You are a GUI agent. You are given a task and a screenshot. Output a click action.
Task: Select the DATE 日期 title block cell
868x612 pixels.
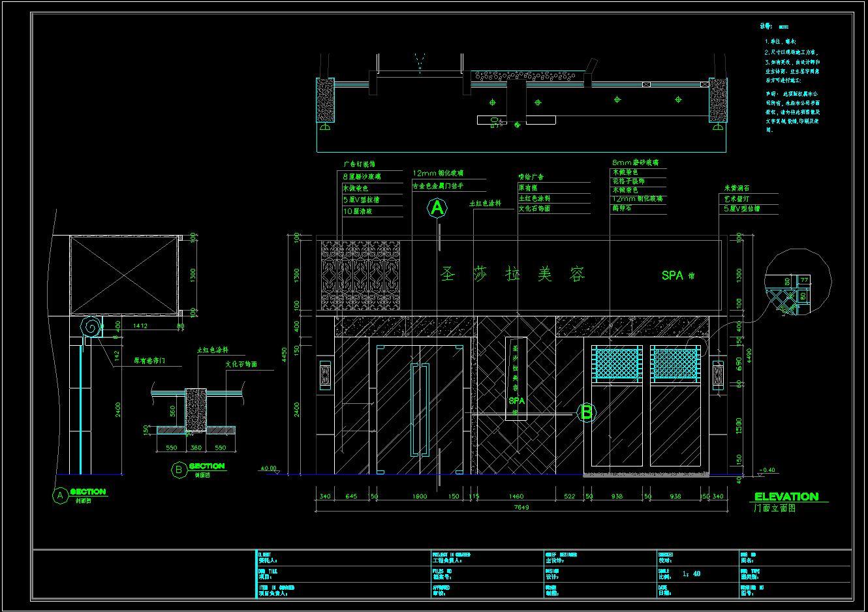(x=697, y=590)
